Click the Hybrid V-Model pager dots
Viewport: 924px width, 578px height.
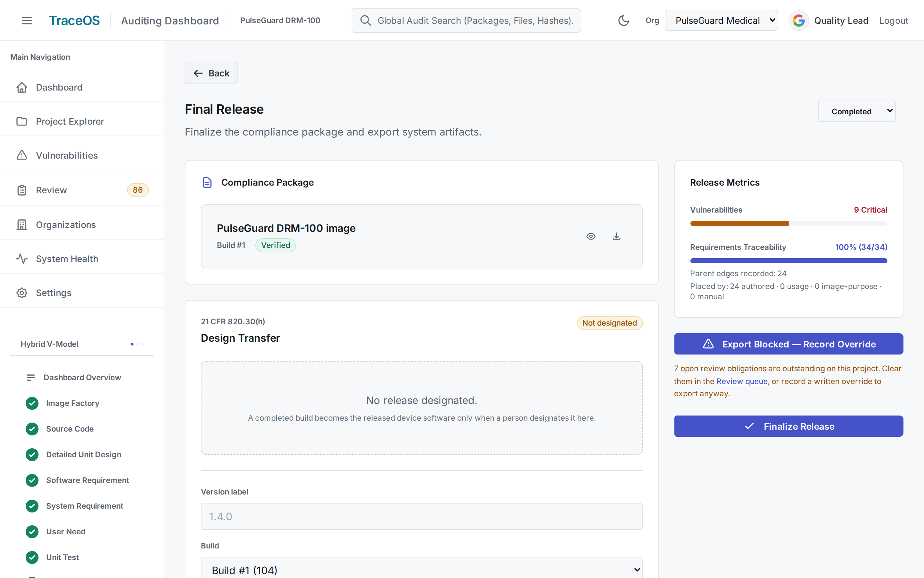[x=137, y=344]
